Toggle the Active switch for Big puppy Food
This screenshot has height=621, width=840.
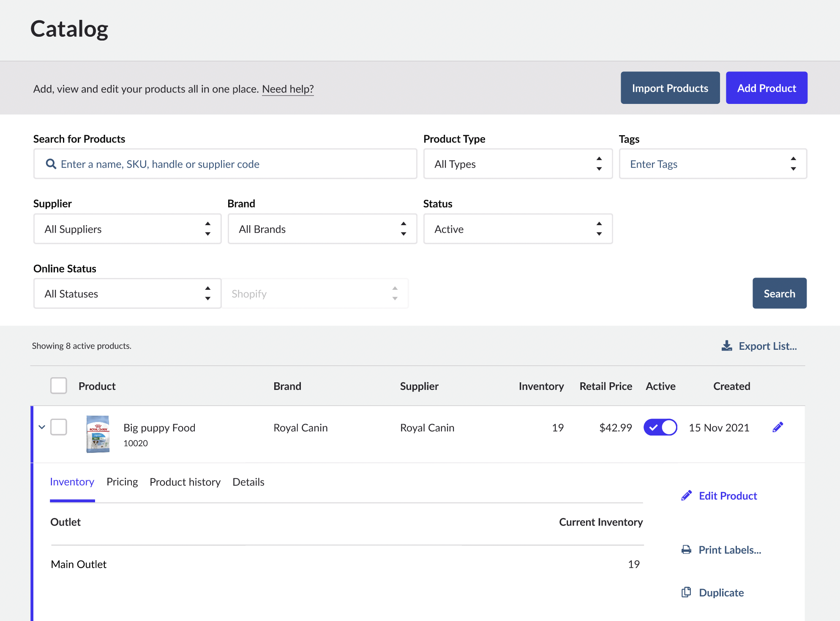click(660, 427)
